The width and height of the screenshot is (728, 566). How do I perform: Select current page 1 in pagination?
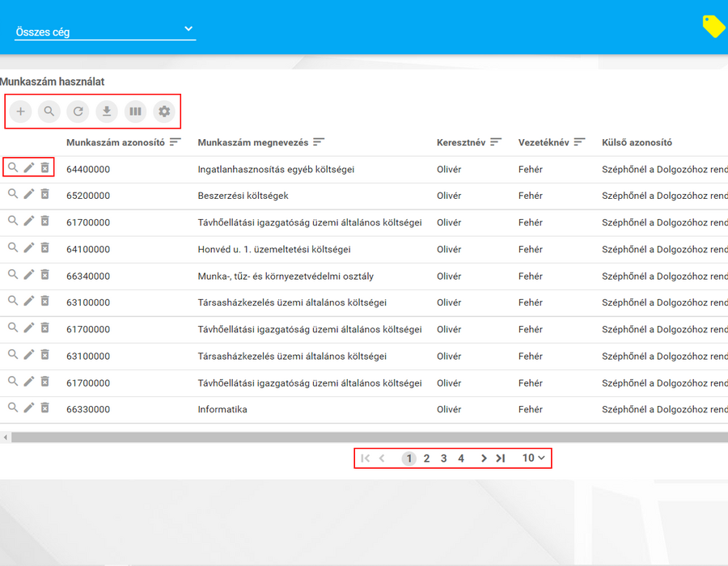[409, 458]
